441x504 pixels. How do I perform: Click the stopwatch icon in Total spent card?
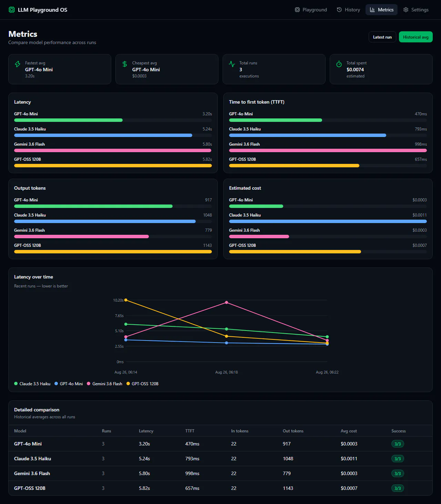[339, 64]
